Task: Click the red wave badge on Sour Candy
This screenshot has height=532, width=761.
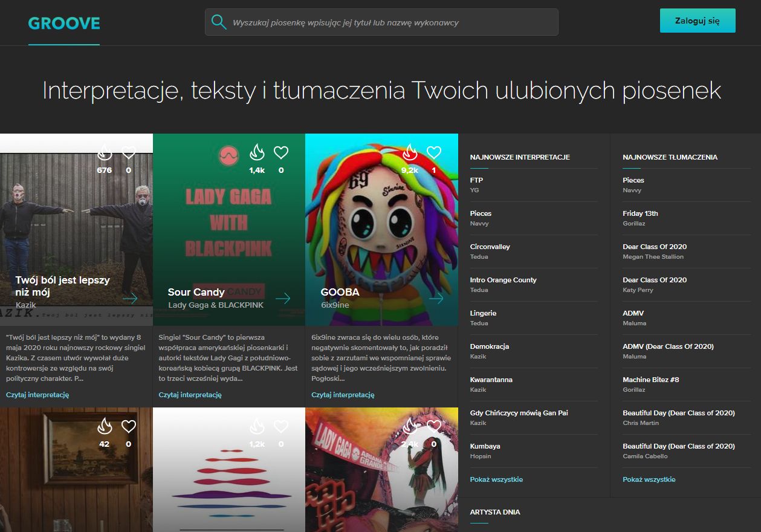Action: click(x=228, y=155)
